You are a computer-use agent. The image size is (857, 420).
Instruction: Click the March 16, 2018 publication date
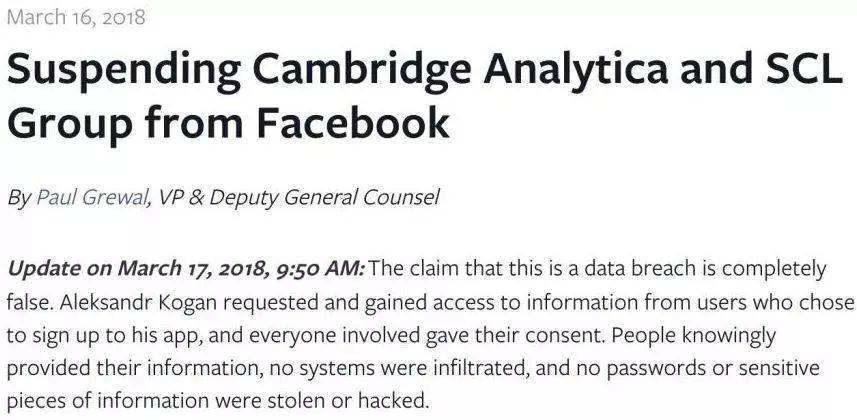tap(76, 17)
